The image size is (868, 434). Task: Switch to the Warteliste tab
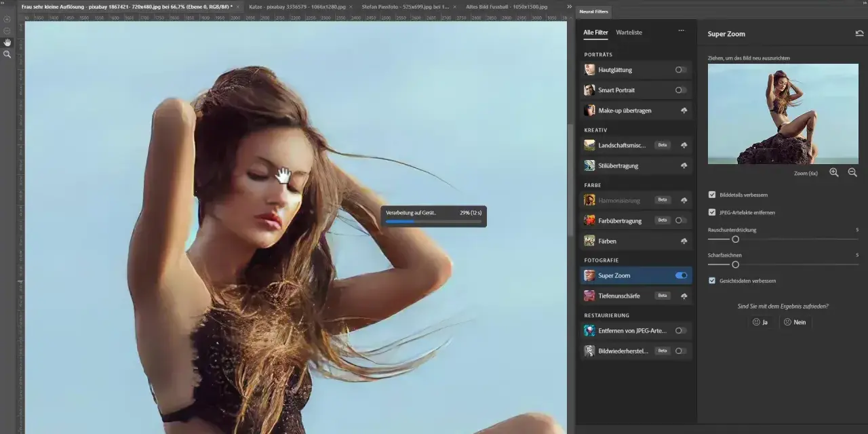629,32
